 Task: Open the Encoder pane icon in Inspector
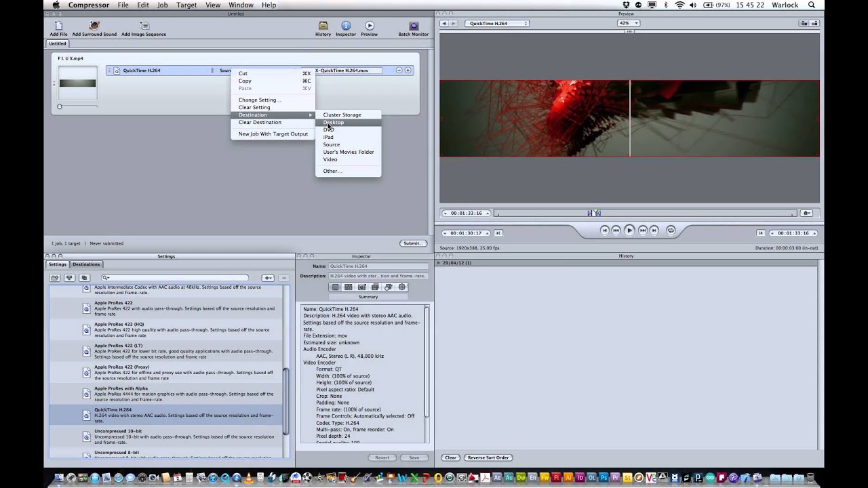pyautogui.click(x=349, y=287)
